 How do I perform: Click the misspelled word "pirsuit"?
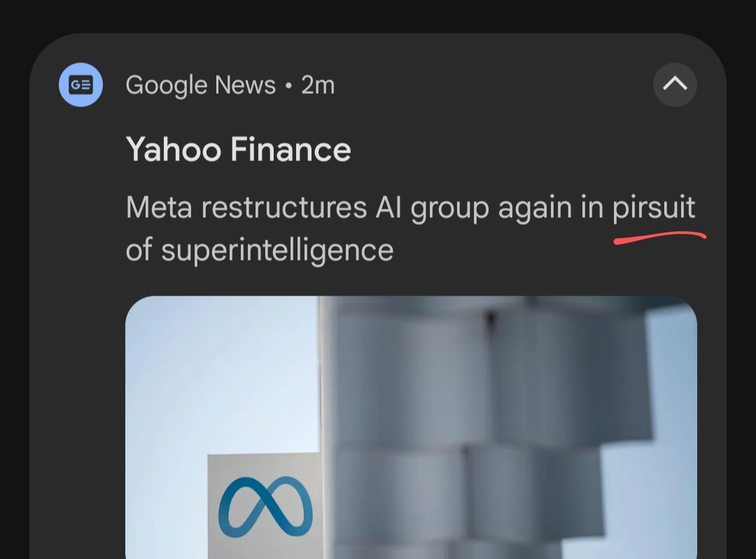(654, 208)
